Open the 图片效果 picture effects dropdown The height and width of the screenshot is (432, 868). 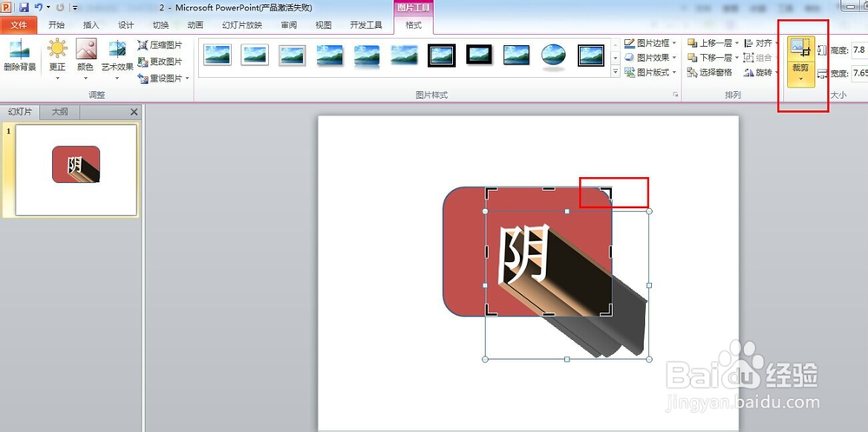(x=650, y=57)
